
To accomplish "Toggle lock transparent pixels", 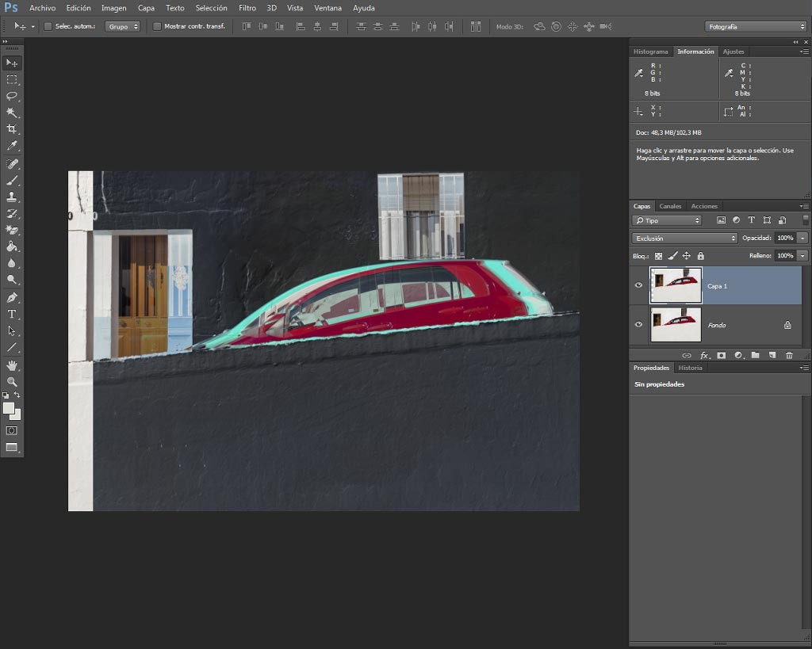I will (658, 256).
